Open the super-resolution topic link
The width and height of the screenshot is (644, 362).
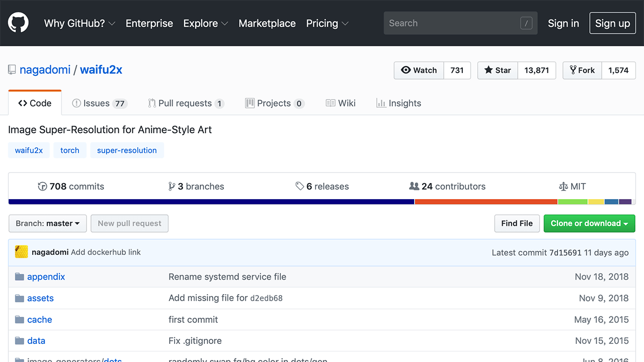coord(127,150)
